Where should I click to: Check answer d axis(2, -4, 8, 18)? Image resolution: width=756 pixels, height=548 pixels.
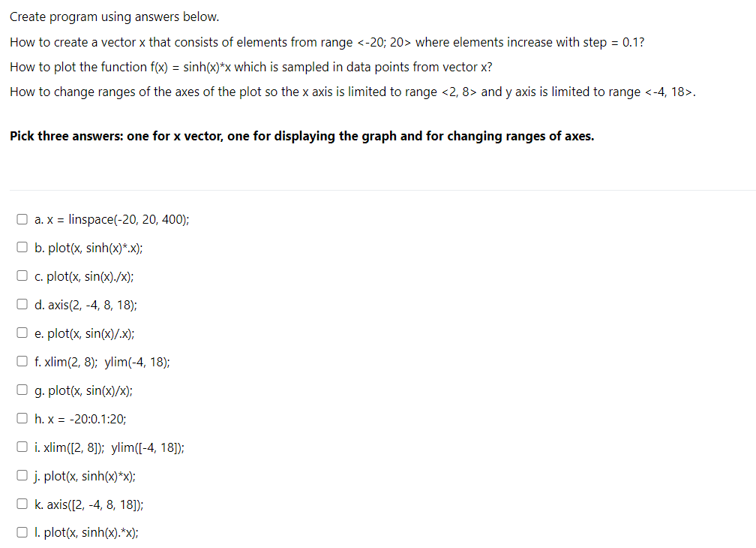coord(22,303)
